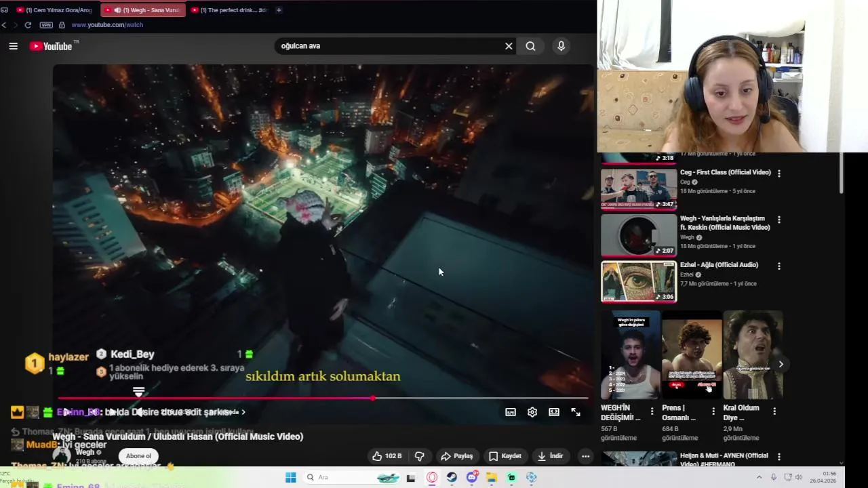The width and height of the screenshot is (868, 488).
Task: Toggle video subtitles on the player
Action: point(511,412)
